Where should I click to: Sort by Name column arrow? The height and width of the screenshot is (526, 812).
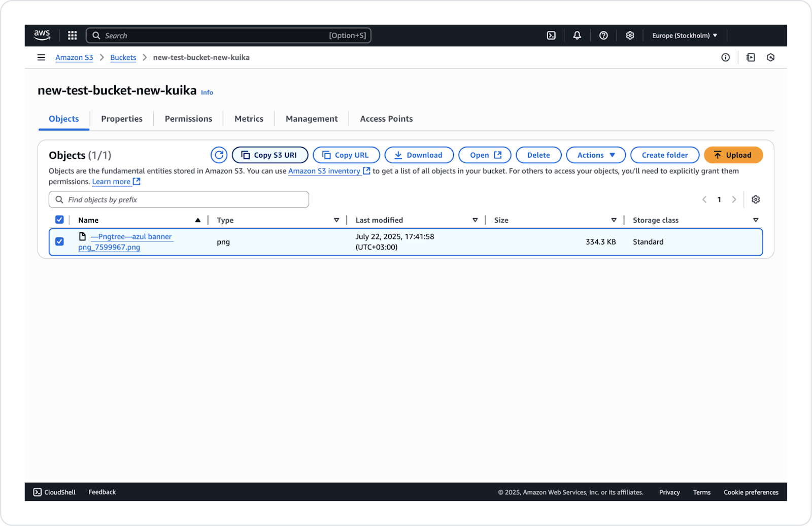(x=198, y=220)
